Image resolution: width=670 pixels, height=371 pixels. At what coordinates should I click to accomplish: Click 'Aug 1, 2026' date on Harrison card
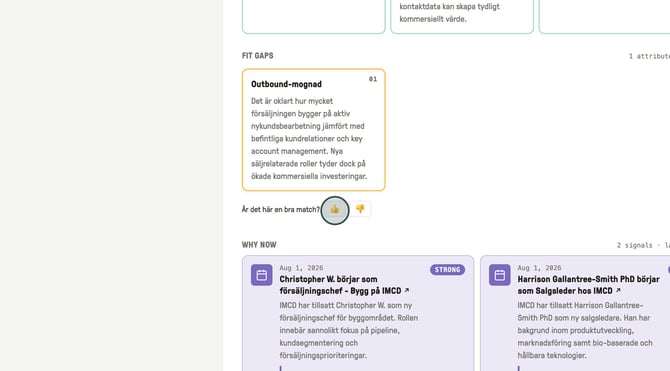(x=539, y=268)
